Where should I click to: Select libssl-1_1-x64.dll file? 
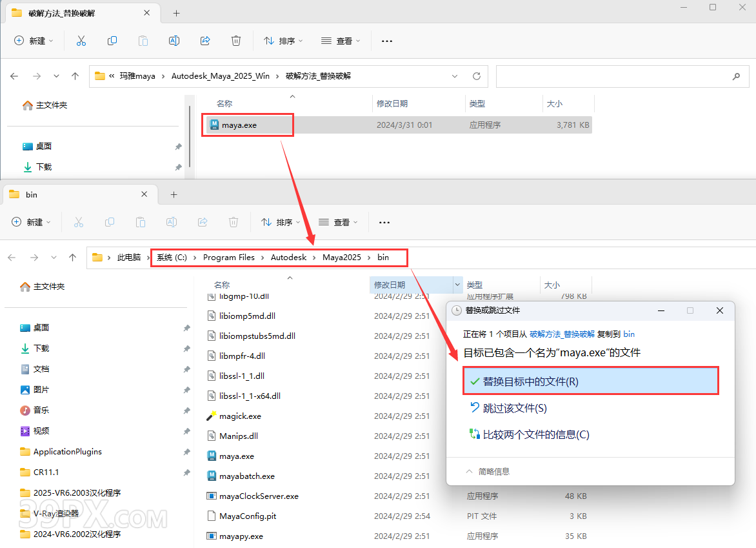[x=250, y=396]
